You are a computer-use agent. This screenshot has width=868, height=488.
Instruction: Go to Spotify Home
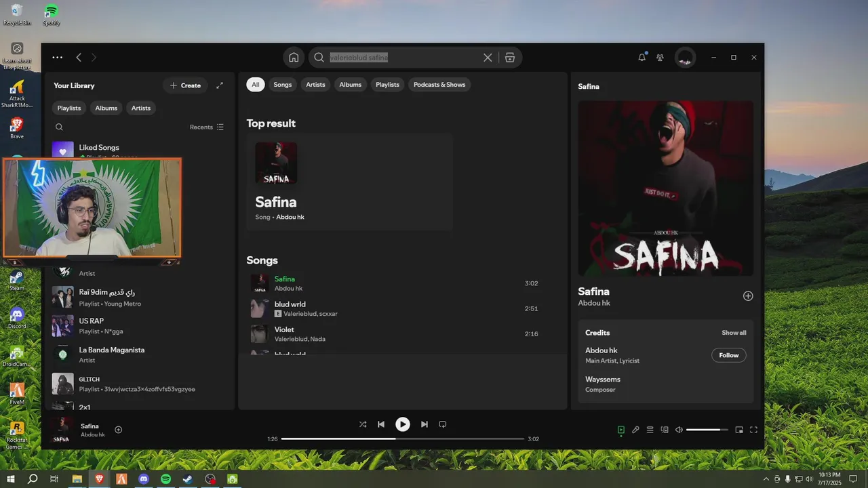pos(294,58)
